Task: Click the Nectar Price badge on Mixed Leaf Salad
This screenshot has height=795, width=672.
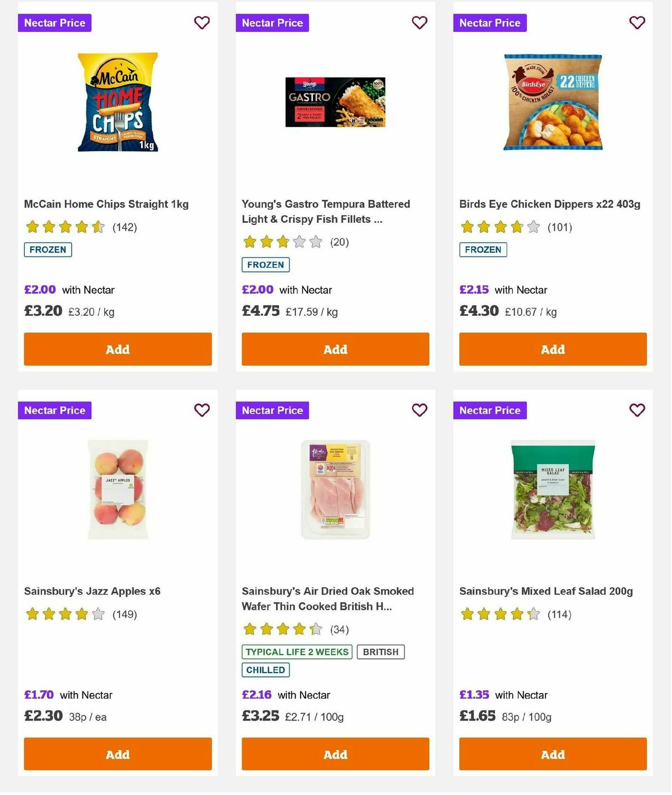Action: 489,410
